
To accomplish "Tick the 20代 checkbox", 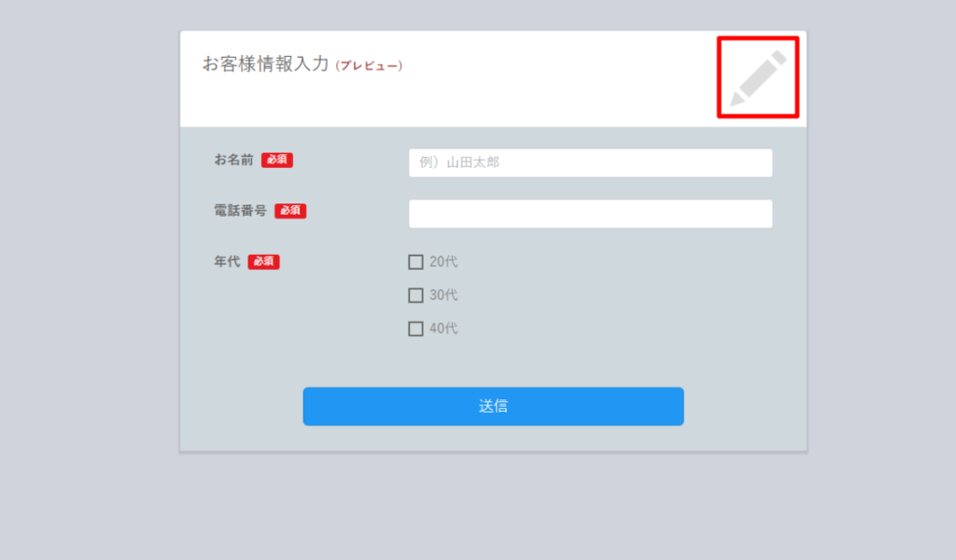I will 415,262.
